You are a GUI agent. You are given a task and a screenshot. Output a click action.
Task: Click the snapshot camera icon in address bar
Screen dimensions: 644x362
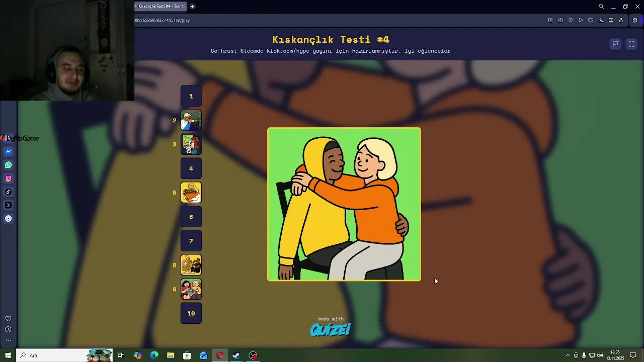tap(560, 20)
